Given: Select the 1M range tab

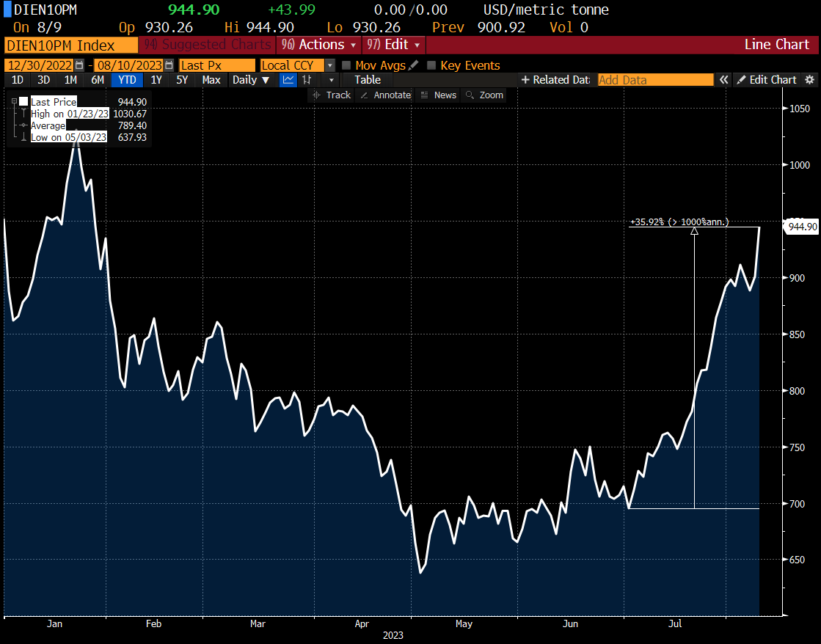Looking at the screenshot, I should click(70, 80).
